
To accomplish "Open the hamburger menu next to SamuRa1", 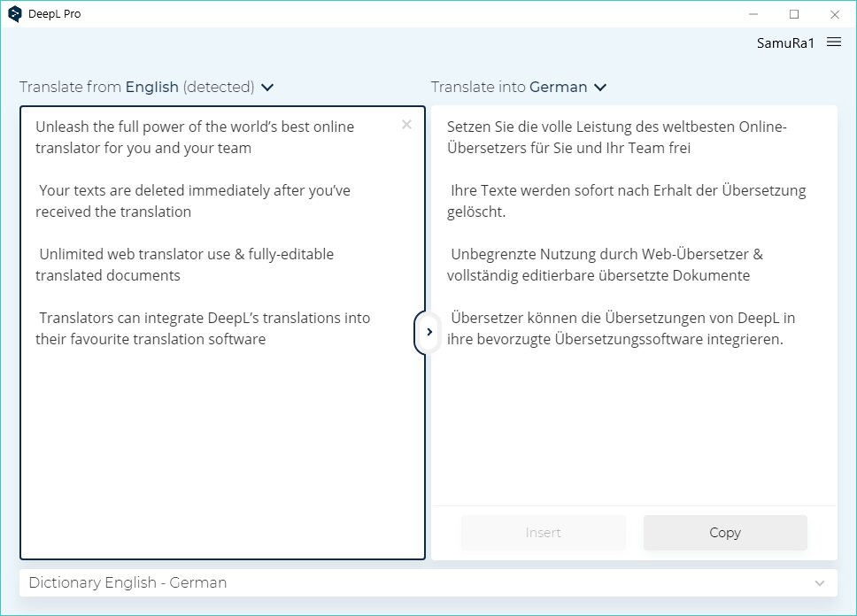I will coord(833,42).
